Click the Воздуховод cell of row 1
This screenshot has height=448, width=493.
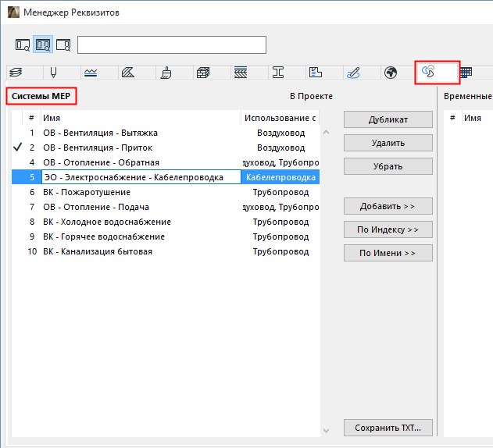(280, 133)
